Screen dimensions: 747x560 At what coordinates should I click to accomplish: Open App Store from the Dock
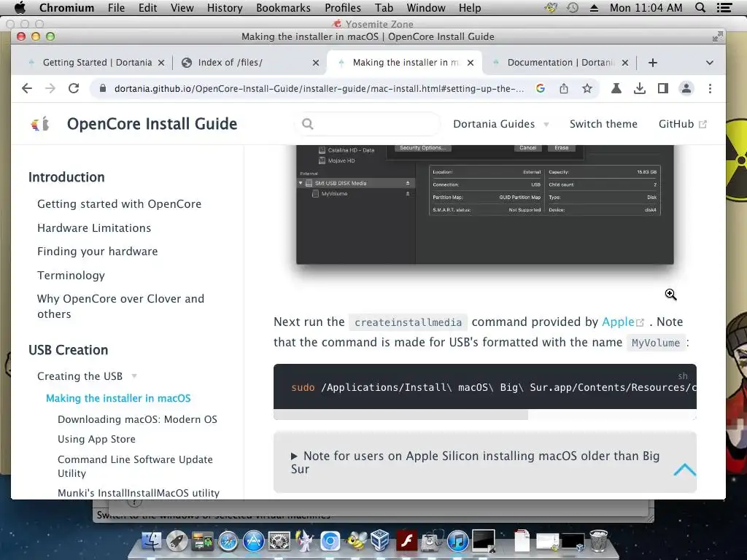(253, 541)
